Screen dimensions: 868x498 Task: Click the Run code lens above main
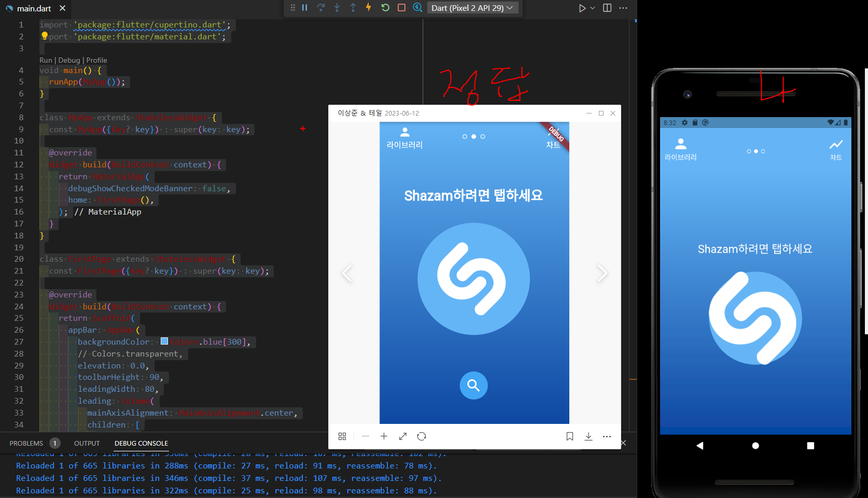tap(46, 60)
